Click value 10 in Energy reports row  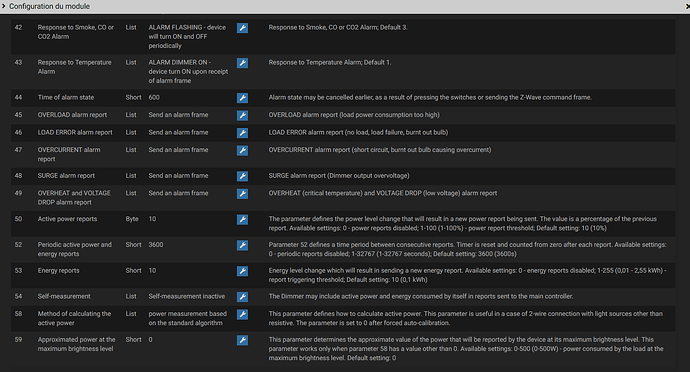click(152, 270)
